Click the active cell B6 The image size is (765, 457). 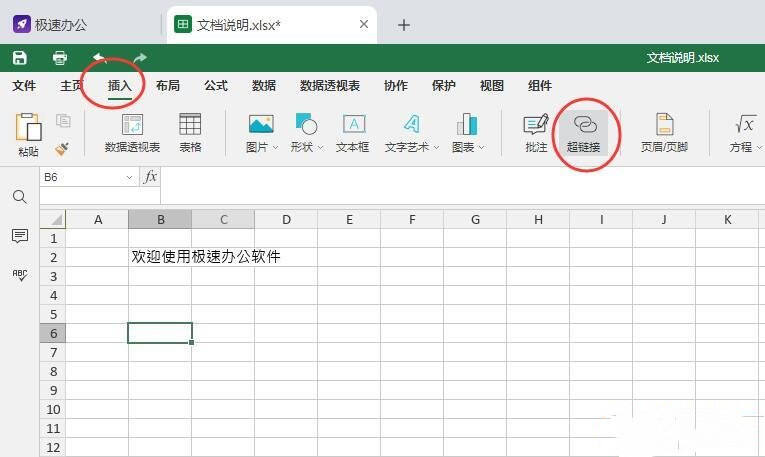pos(160,333)
